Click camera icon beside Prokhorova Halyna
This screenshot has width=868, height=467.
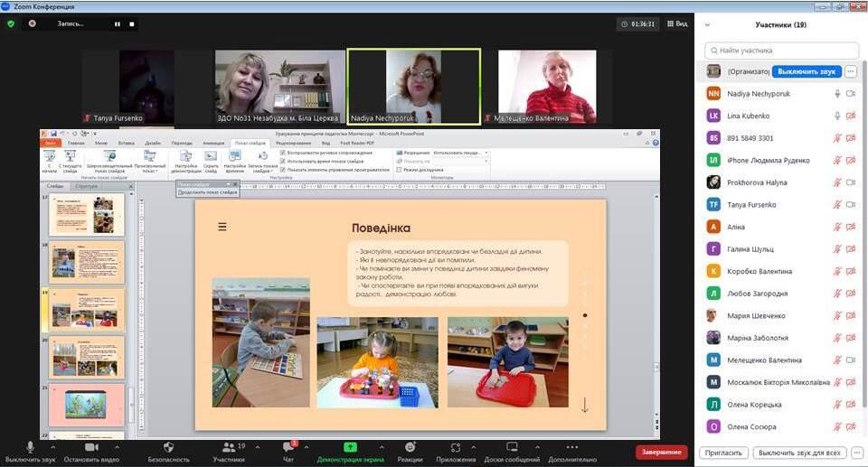click(x=851, y=182)
